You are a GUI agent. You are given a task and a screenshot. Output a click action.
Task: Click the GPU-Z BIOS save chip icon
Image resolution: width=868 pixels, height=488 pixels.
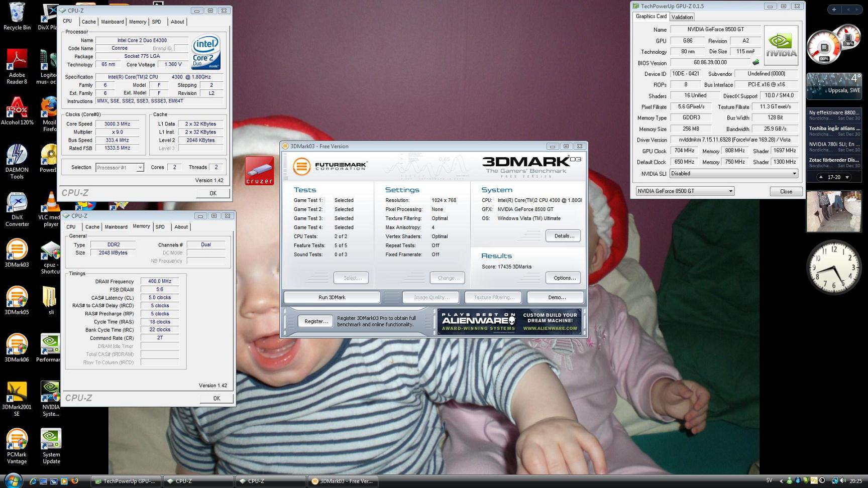pyautogui.click(x=755, y=63)
